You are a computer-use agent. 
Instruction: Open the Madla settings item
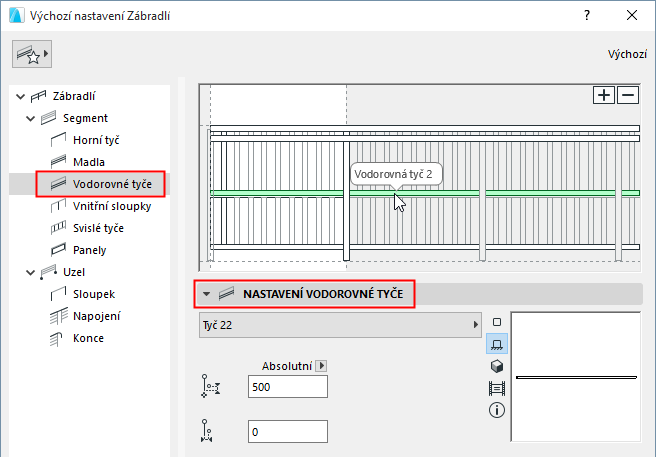click(89, 162)
